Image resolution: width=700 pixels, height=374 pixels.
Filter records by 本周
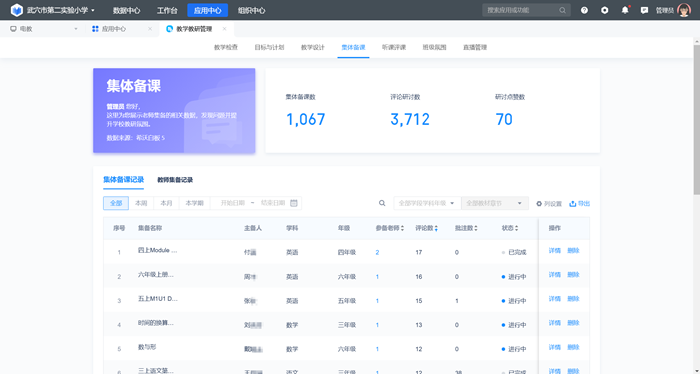(141, 203)
